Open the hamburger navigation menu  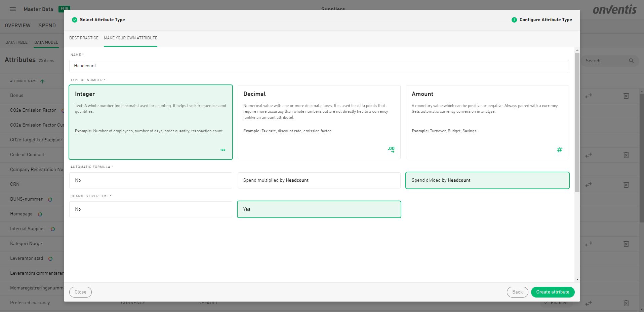click(x=13, y=9)
